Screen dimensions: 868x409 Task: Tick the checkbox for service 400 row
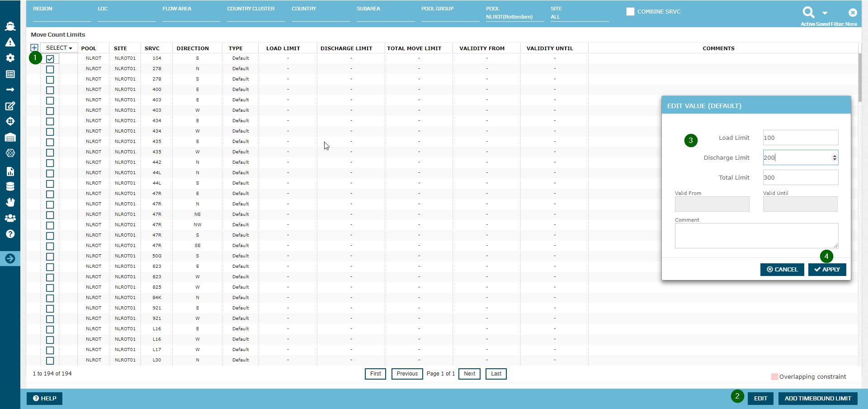click(50, 90)
